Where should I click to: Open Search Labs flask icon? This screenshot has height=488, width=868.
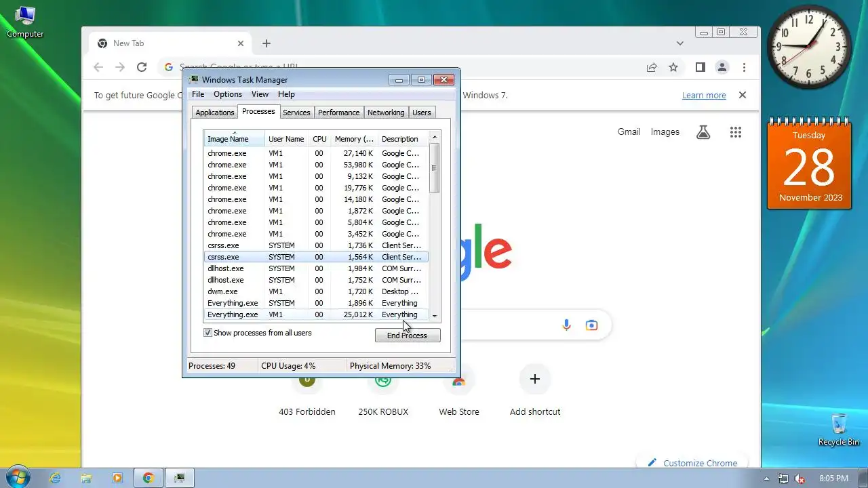(703, 132)
